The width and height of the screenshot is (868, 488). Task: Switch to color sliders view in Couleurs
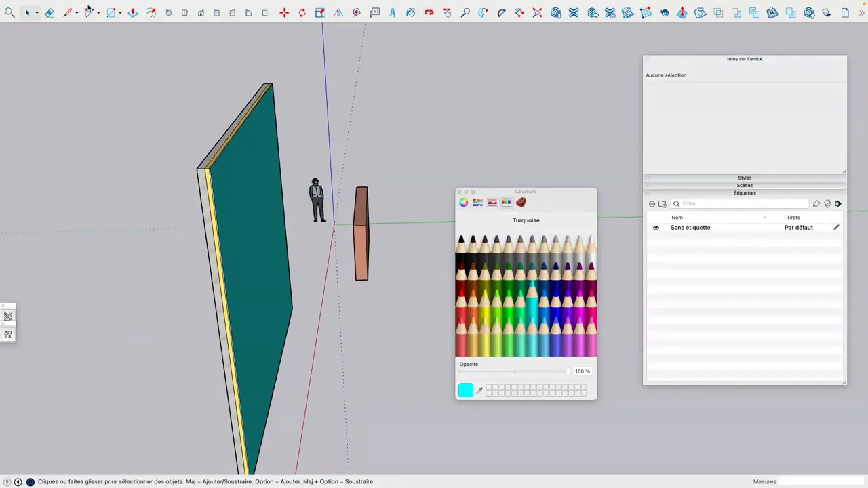coord(477,202)
